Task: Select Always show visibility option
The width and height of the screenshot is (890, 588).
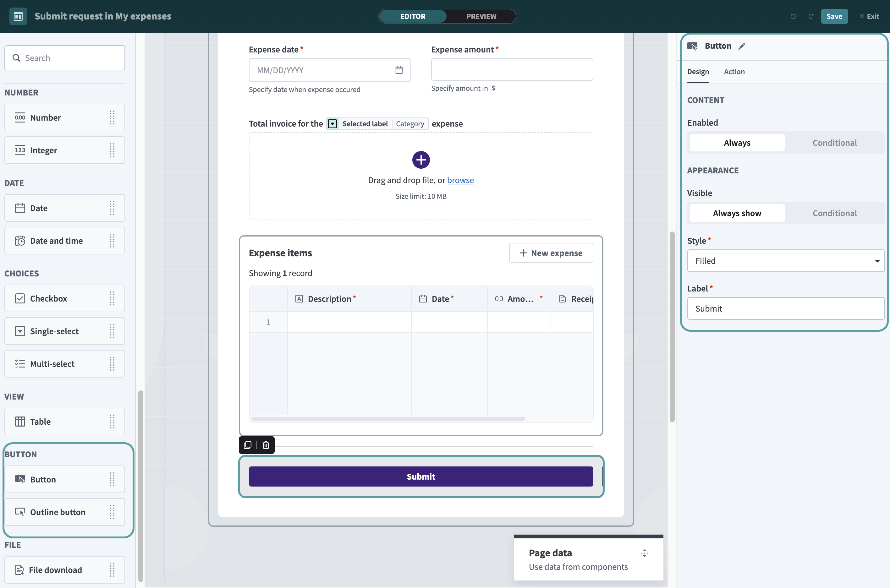Action: coord(737,213)
